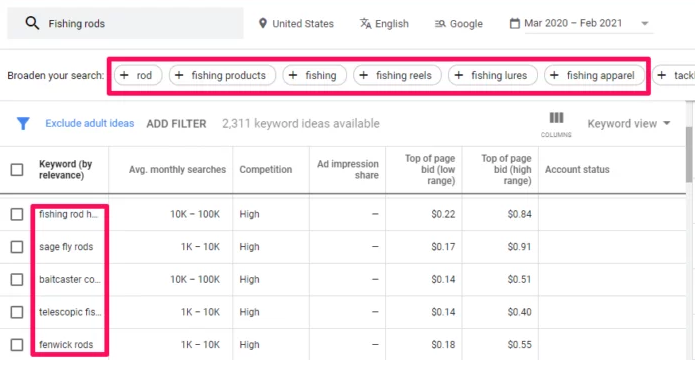
Task: Open the date range dropdown arrow
Action: tap(645, 23)
